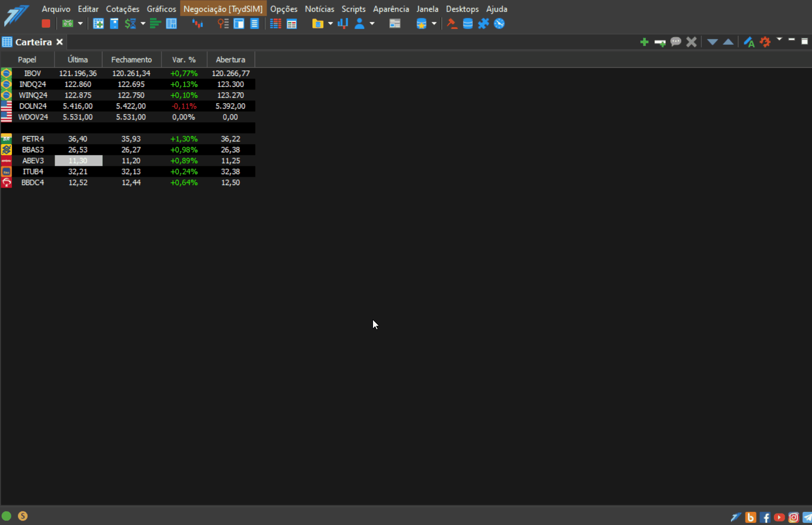
Task: Sort by the Var. % column header
Action: tap(184, 59)
